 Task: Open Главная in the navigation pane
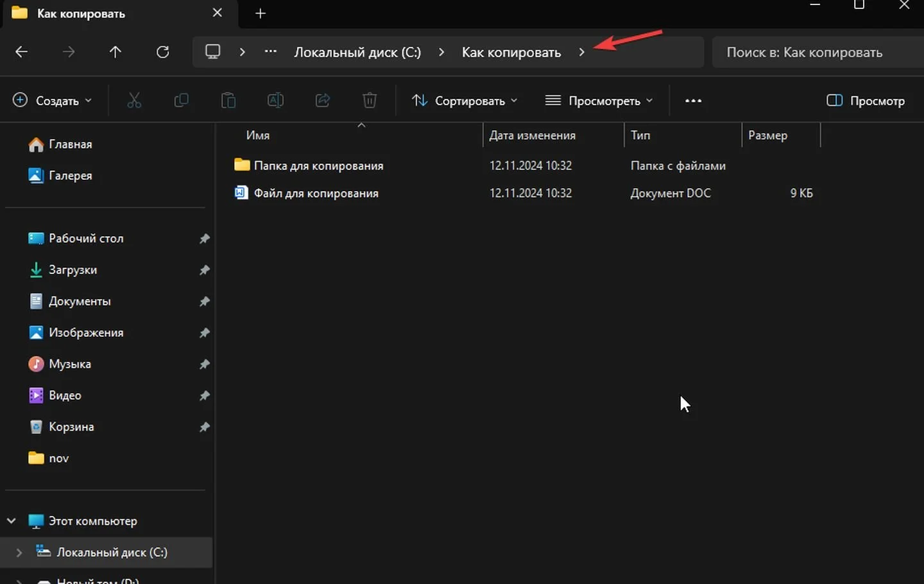coord(70,144)
